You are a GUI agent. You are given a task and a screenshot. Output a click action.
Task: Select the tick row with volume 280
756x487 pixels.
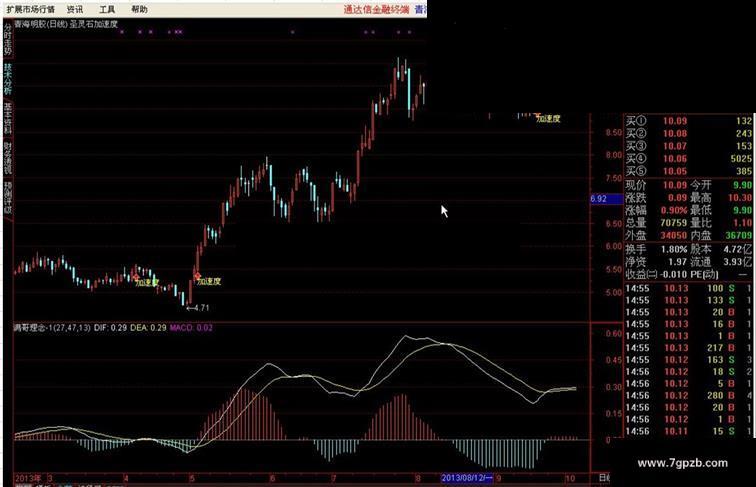pyautogui.click(x=689, y=395)
